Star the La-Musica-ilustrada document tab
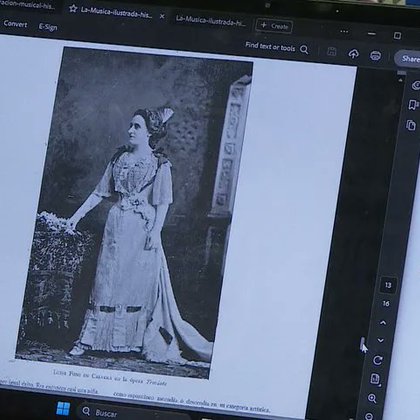Image resolution: width=420 pixels, height=420 pixels. [73, 8]
